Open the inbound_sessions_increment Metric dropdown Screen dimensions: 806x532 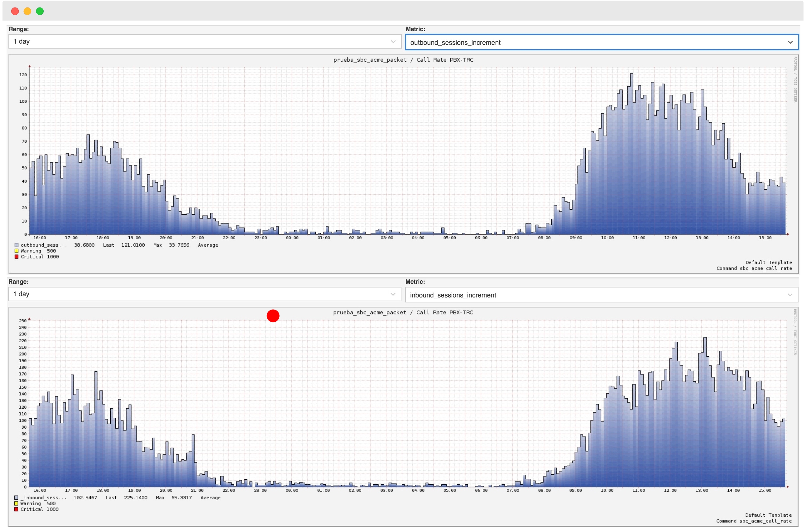[x=601, y=295]
